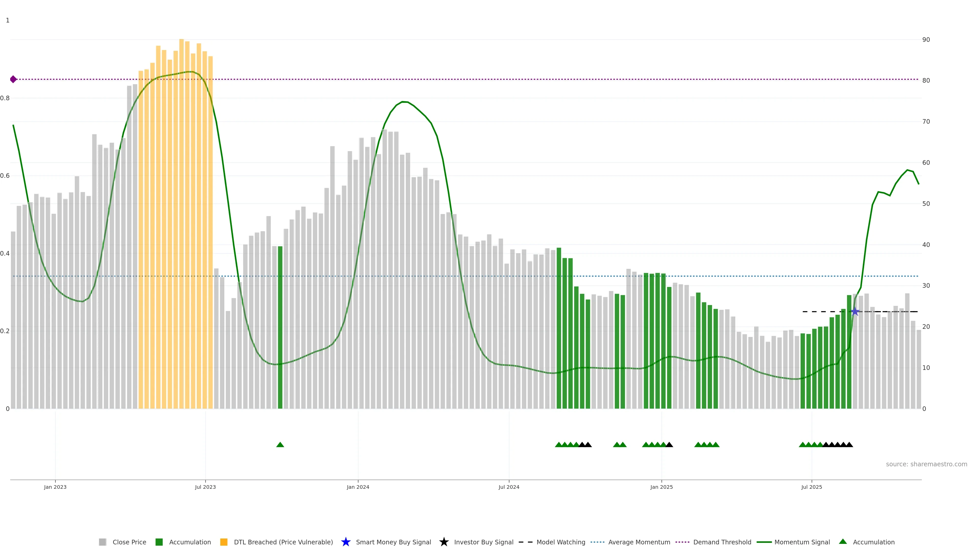Click the purple Demand Threshold diamond marker
This screenshot has height=551, width=980.
click(13, 80)
